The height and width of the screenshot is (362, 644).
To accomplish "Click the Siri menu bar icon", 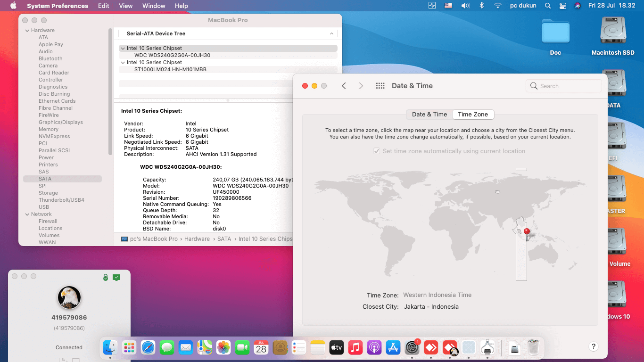I will [x=578, y=6].
